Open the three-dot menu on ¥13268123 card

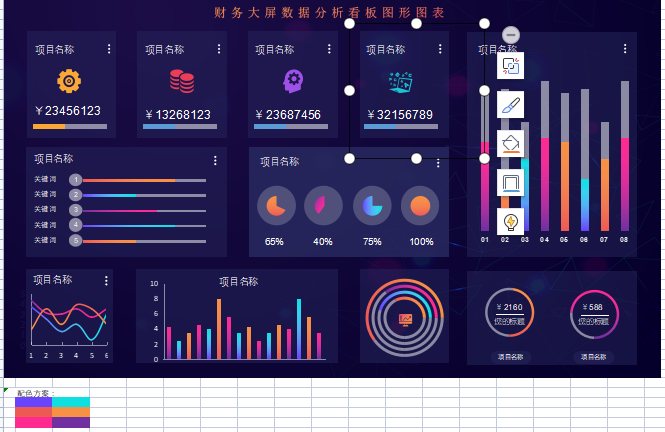216,48
